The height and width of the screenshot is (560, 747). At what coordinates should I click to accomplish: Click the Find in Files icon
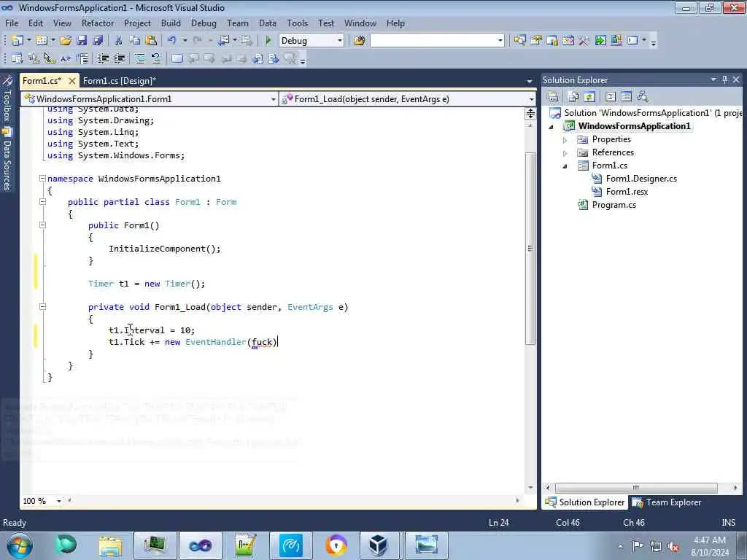coord(360,41)
